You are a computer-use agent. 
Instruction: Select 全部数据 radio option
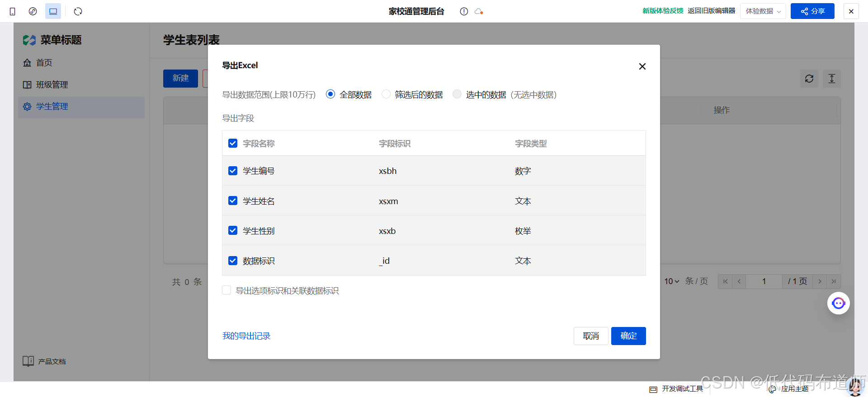coord(330,94)
